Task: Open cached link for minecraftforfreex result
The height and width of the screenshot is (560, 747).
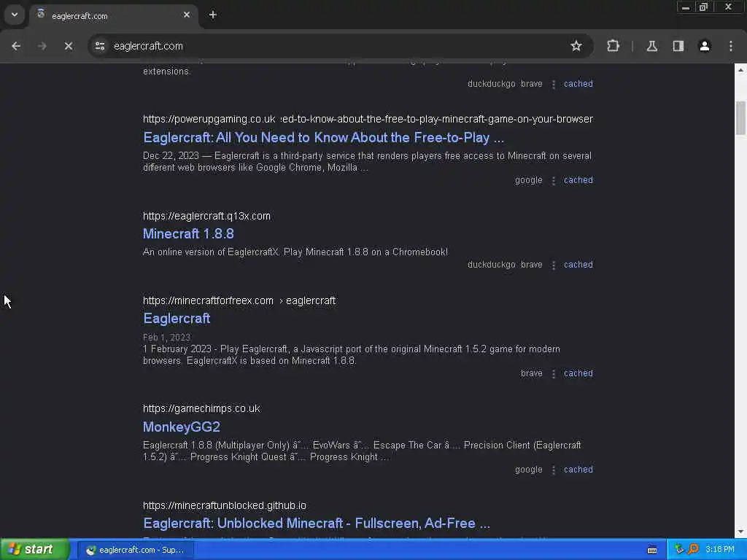Action: [578, 373]
